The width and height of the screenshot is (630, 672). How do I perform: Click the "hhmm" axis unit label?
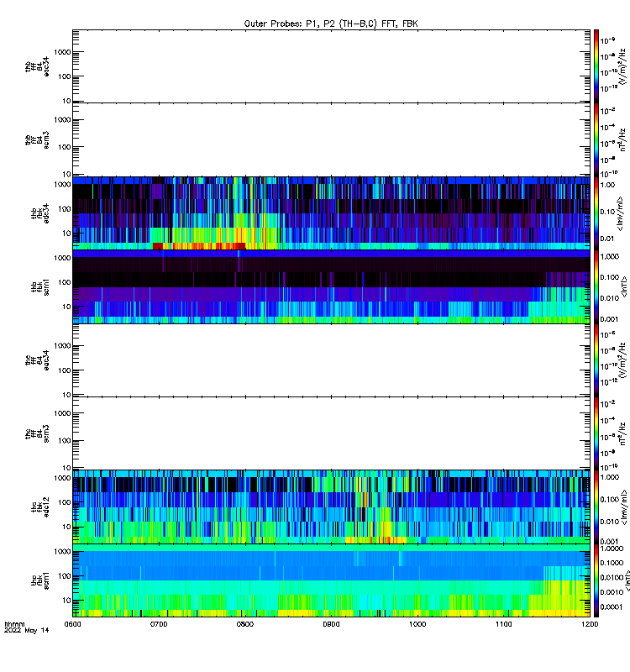14,624
